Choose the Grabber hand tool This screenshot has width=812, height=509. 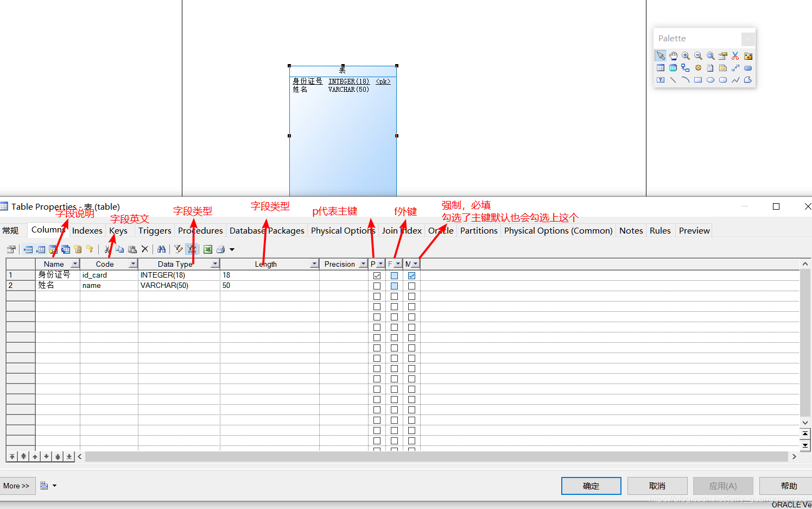pos(673,55)
